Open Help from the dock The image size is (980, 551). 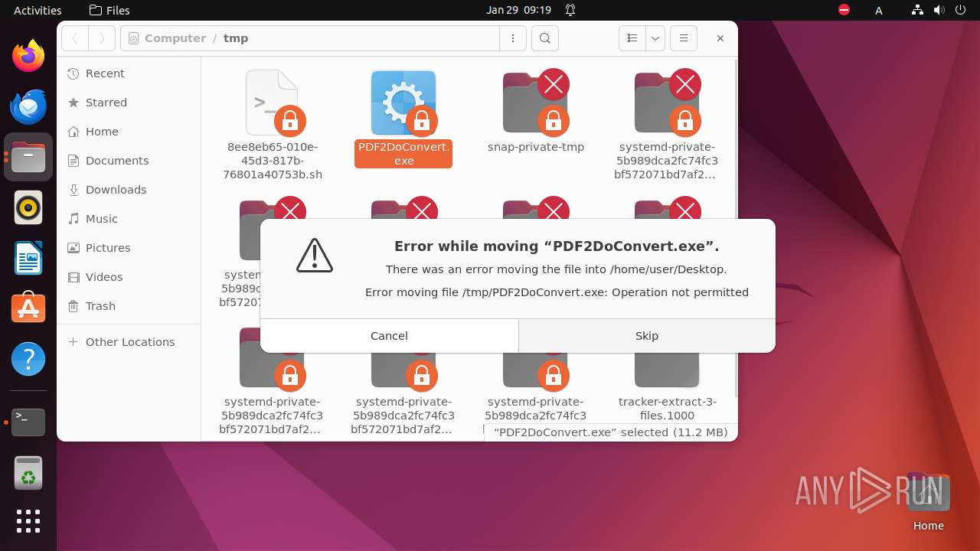[28, 359]
